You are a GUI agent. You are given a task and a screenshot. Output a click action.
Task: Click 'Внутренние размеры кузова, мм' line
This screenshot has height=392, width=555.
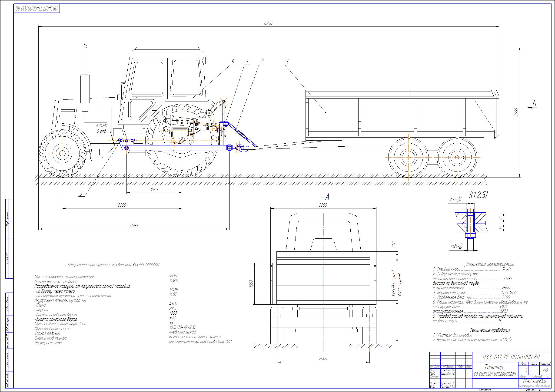coord(60,301)
